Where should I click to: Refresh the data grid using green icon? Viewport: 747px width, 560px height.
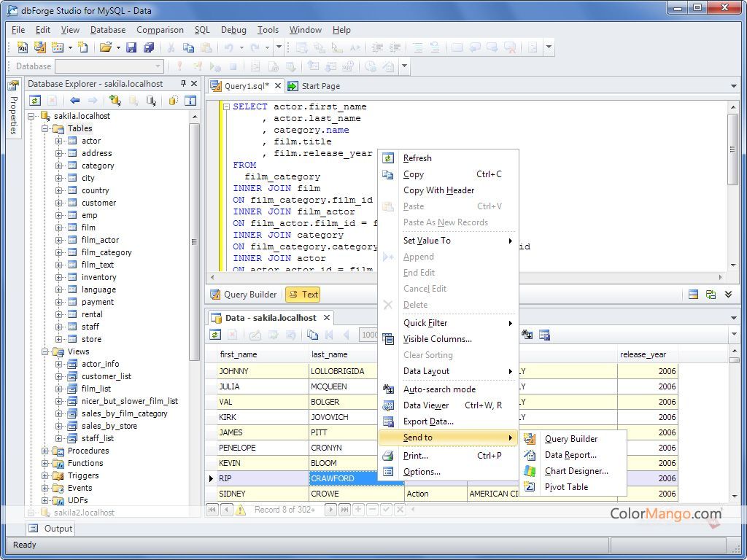215,335
